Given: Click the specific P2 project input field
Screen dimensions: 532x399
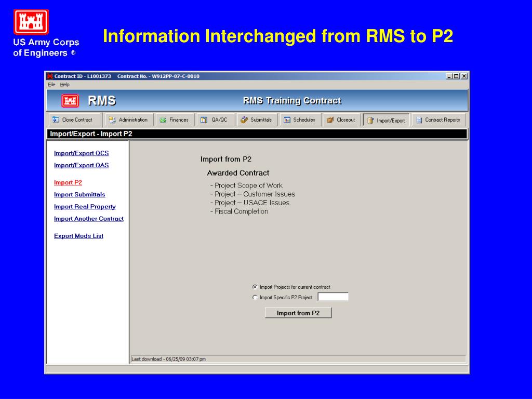Looking at the screenshot, I should [x=333, y=297].
